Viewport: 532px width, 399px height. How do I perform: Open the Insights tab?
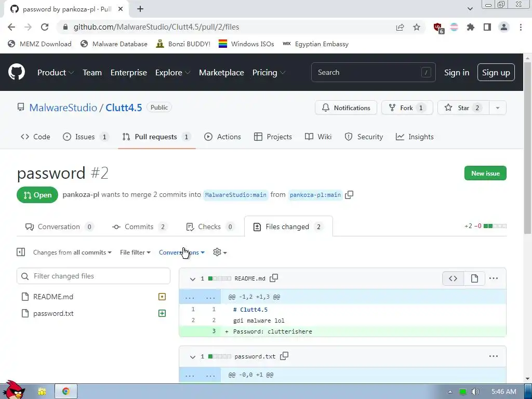coord(415,137)
